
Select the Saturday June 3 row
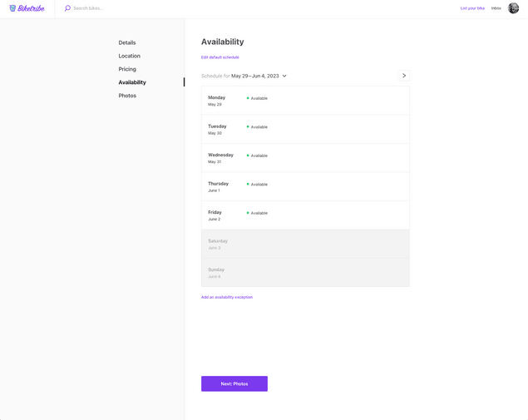pyautogui.click(x=305, y=244)
